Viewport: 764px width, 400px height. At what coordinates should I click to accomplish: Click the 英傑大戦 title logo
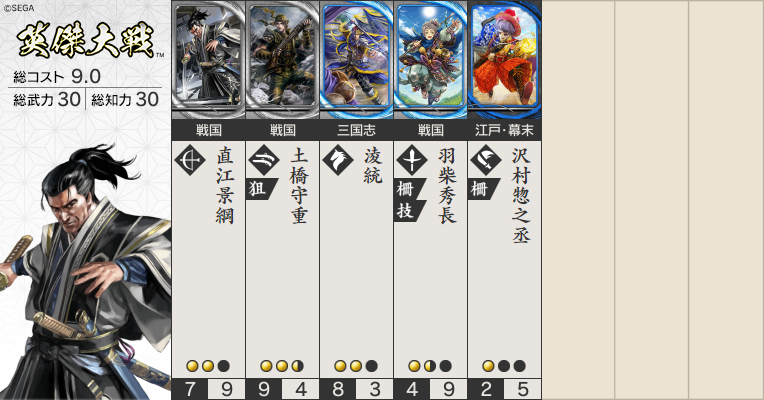click(x=87, y=40)
